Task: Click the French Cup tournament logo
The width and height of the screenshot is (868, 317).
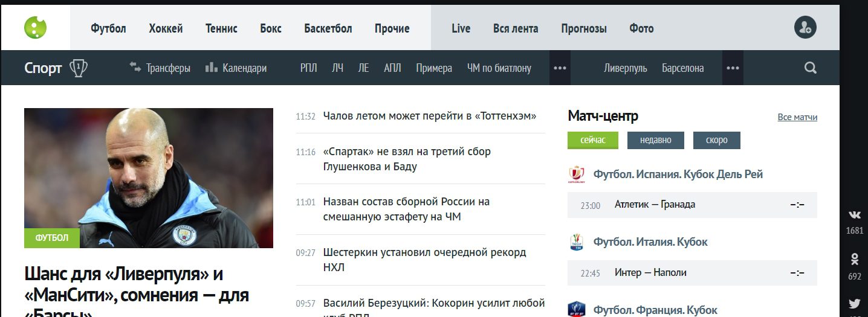Action: pos(577,310)
